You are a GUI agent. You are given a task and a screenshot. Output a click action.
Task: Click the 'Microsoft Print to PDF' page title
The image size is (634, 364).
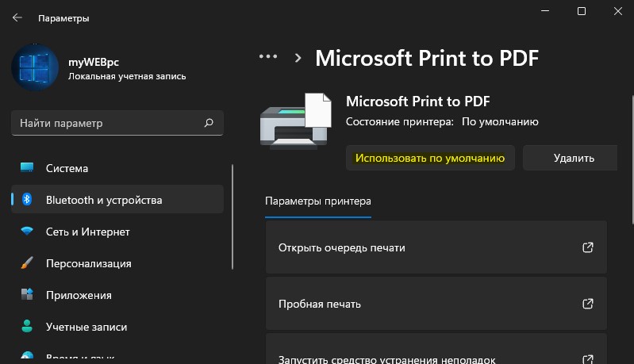point(427,58)
